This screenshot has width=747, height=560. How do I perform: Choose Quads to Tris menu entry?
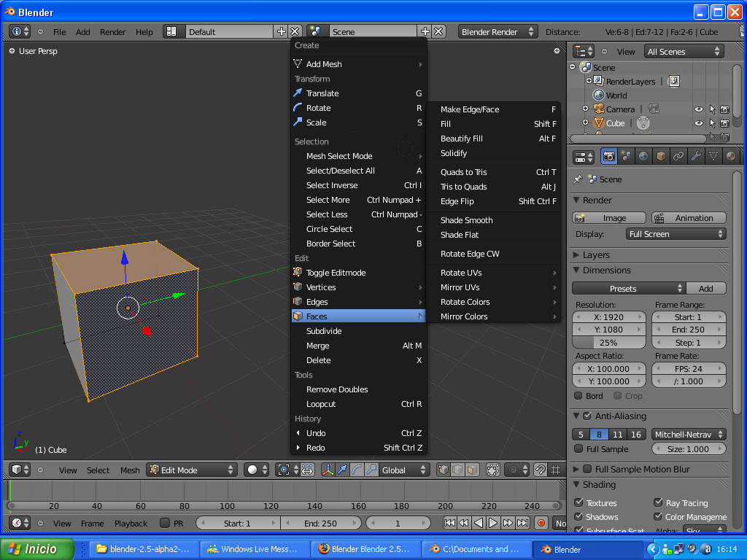click(x=493, y=172)
